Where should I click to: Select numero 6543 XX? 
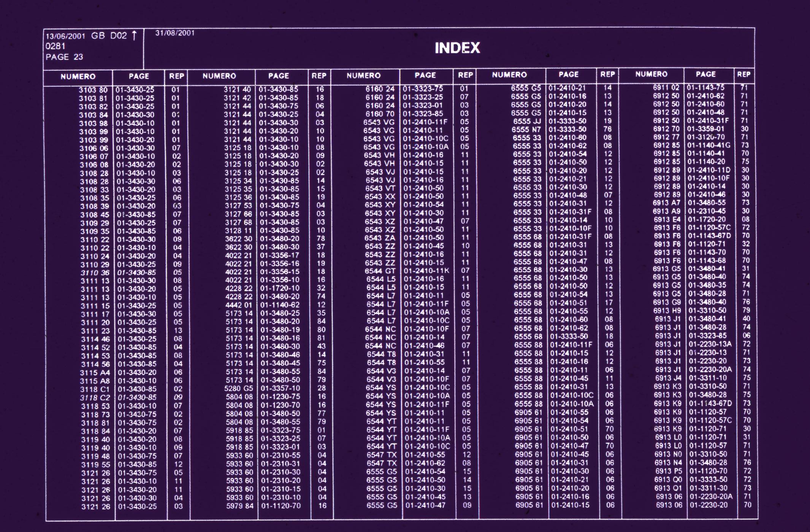[x=380, y=197]
